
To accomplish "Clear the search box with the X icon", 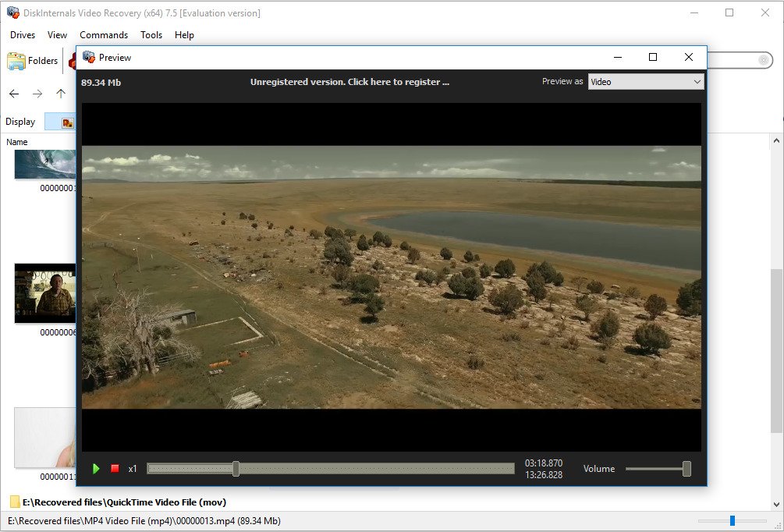I will coord(764,61).
